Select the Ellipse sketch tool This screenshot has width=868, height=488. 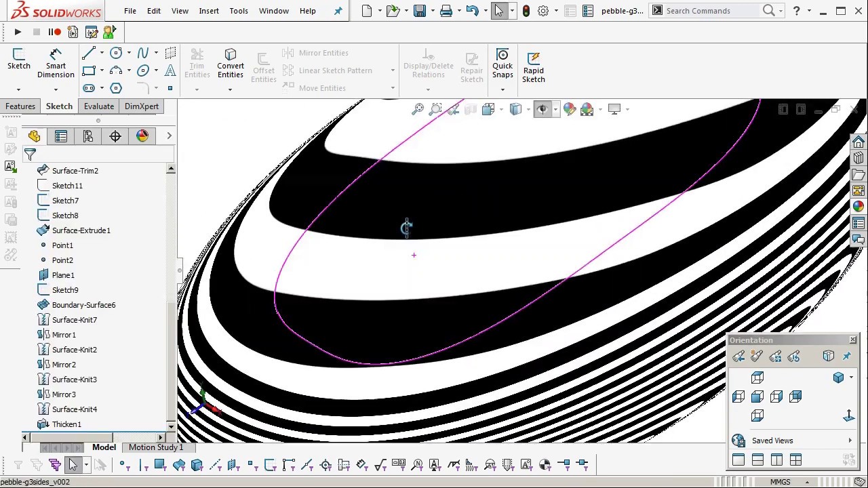tap(142, 70)
